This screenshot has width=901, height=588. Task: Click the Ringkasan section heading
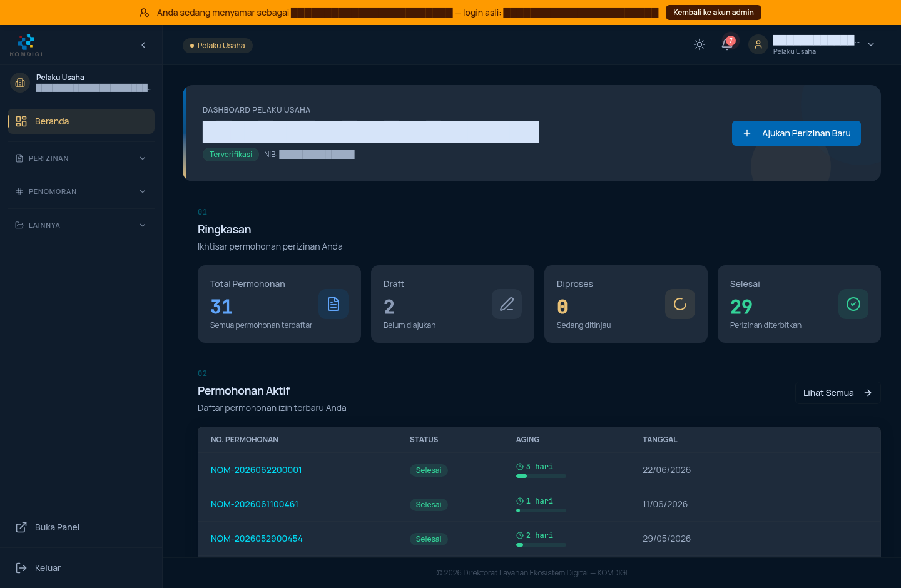224,230
